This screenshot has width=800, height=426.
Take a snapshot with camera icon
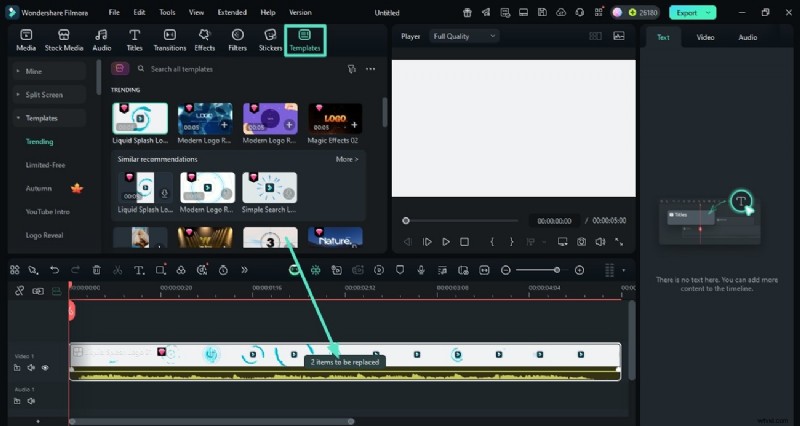pos(582,242)
